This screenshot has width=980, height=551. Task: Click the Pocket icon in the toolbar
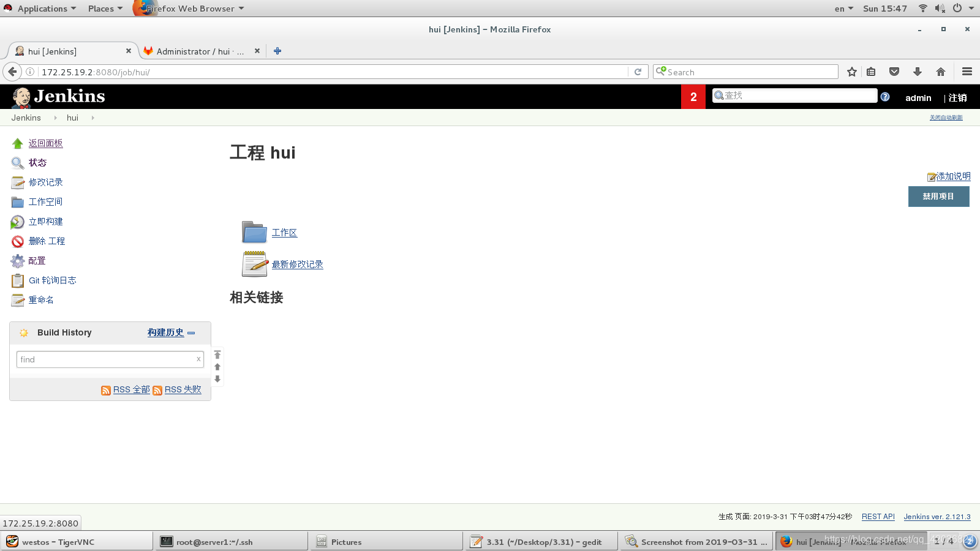pos(894,72)
